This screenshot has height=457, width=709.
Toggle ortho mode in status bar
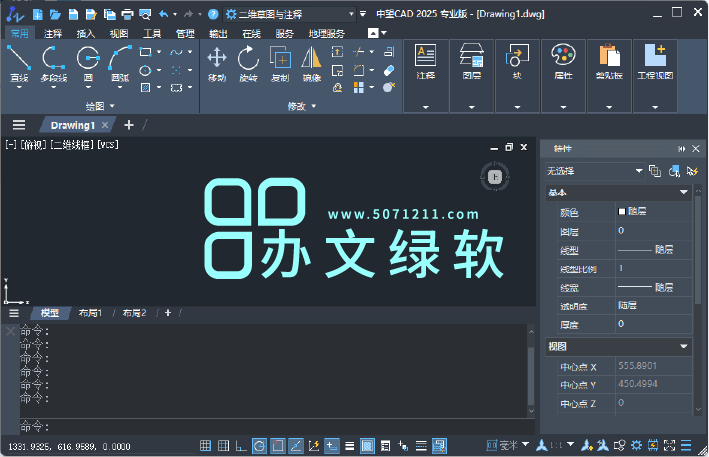tap(241, 446)
